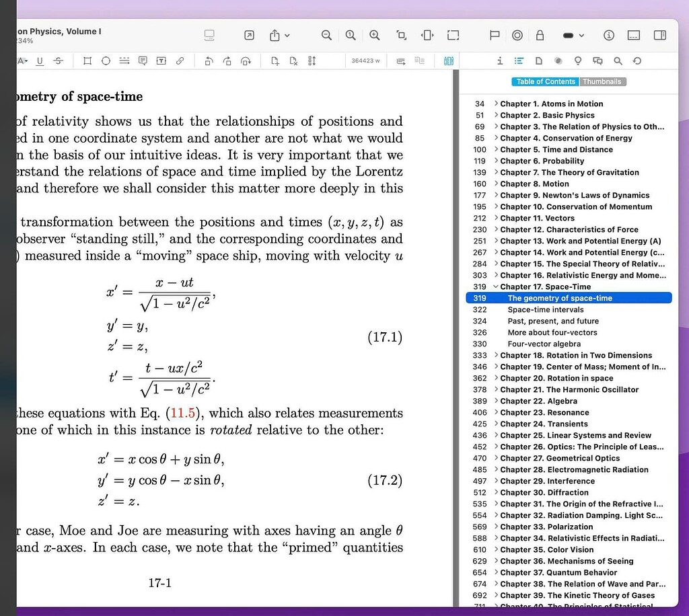
Task: Collapse Chapter 17. Space-Time in the sidebar
Action: [495, 286]
